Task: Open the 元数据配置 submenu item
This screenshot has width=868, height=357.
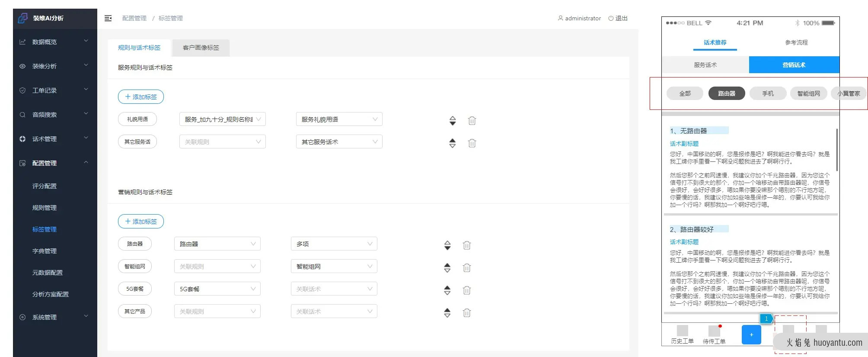Action: 48,273
